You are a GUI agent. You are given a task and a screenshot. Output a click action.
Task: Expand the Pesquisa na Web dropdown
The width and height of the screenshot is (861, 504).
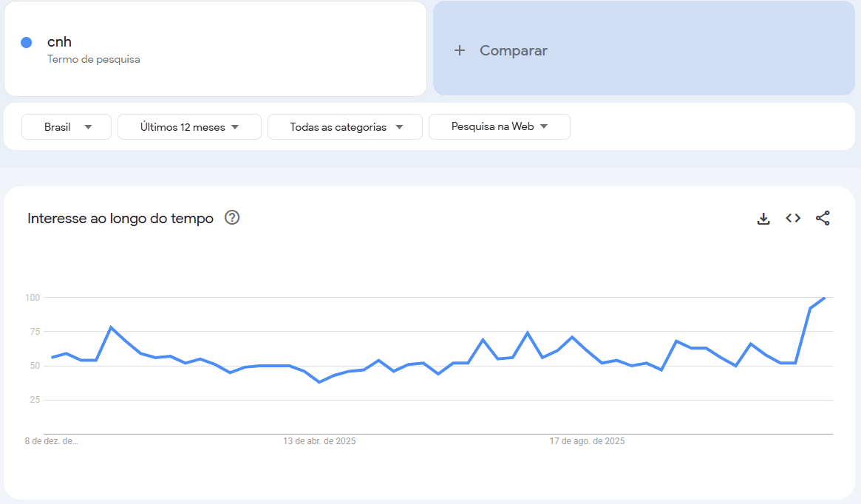(x=499, y=126)
